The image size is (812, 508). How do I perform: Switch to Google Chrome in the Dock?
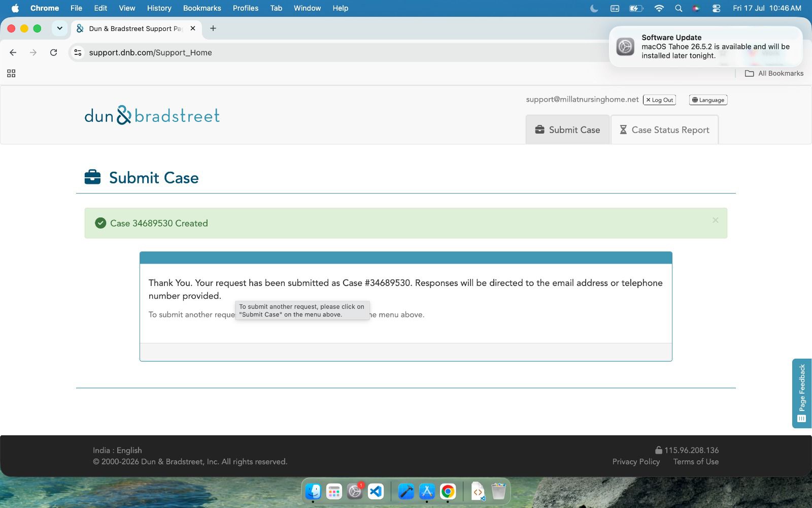click(448, 491)
